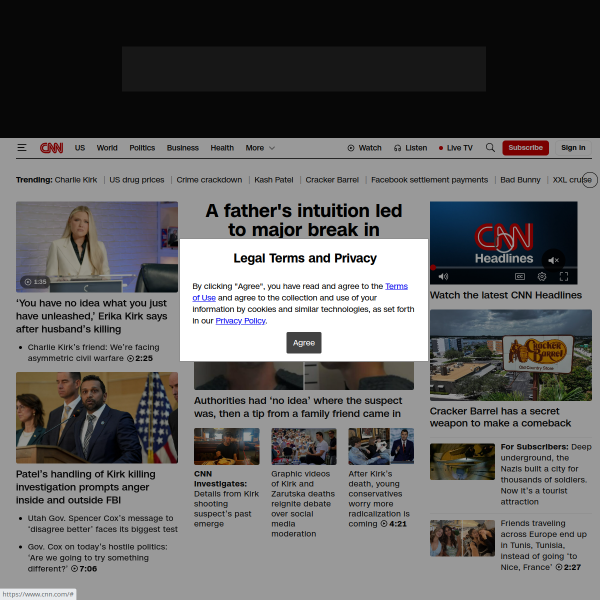Open Gov. Cox hostile politics video link
The image size is (600, 600).
(x=97, y=558)
